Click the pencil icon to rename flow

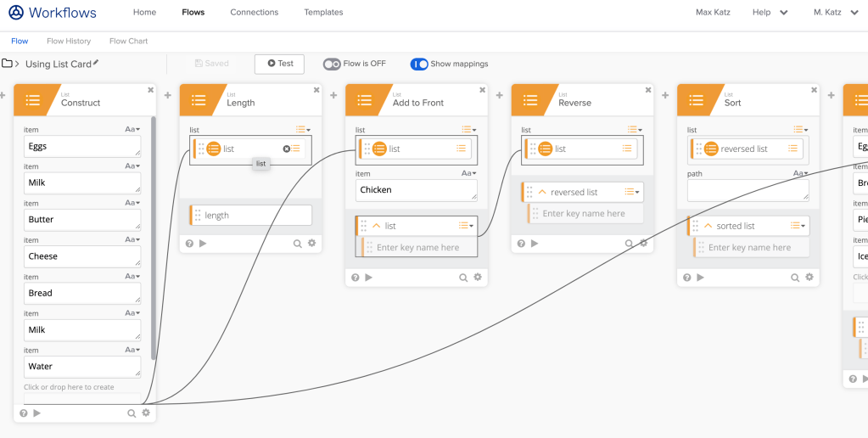(96, 63)
